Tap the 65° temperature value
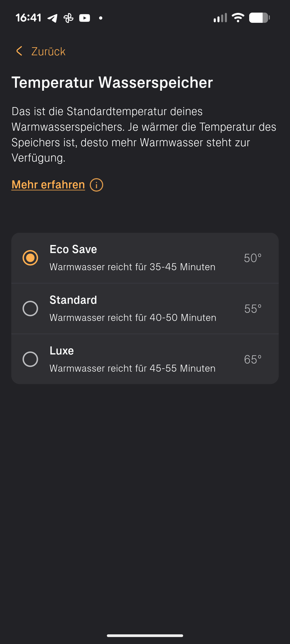290x644 pixels. coord(252,360)
